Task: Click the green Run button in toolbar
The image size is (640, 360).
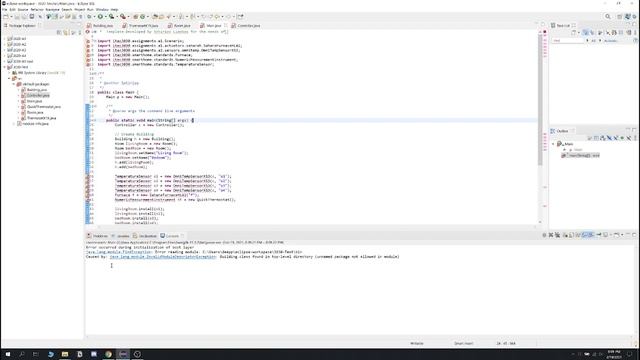Action: pyautogui.click(x=100, y=17)
